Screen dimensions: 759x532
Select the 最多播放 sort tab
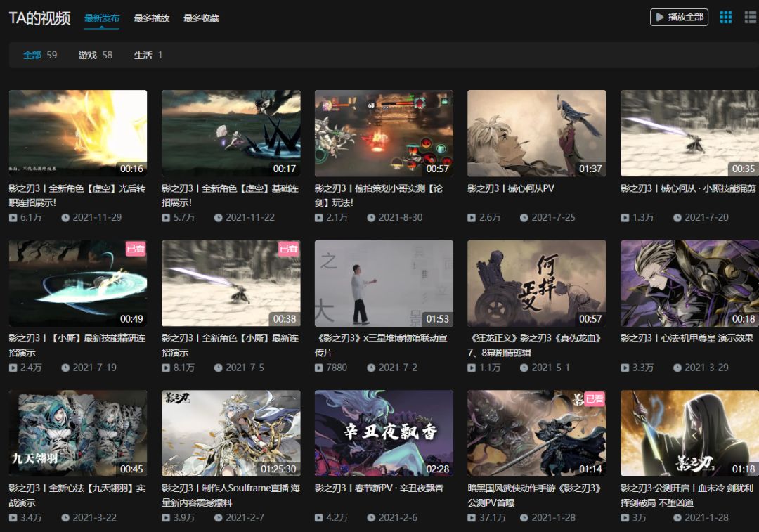[x=152, y=18]
